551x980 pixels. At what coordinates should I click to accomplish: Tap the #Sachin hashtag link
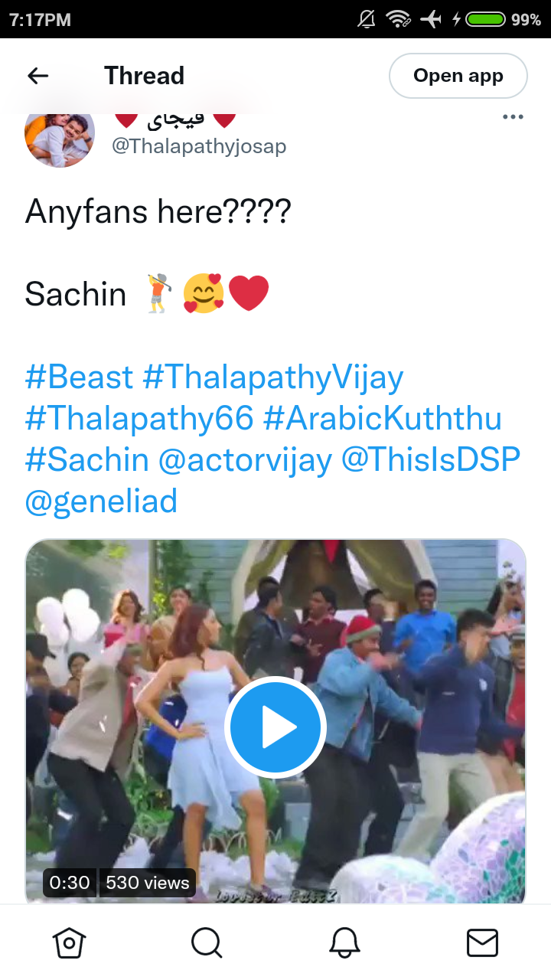87,460
